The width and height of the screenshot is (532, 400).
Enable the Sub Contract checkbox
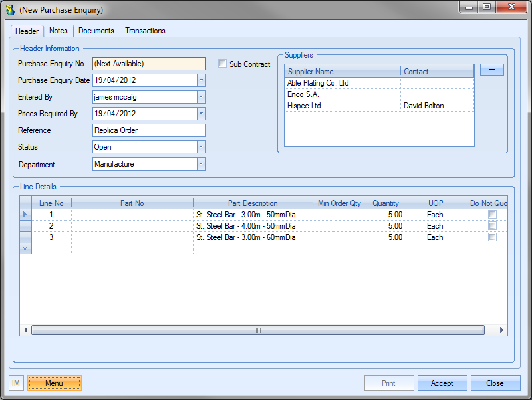(x=223, y=64)
